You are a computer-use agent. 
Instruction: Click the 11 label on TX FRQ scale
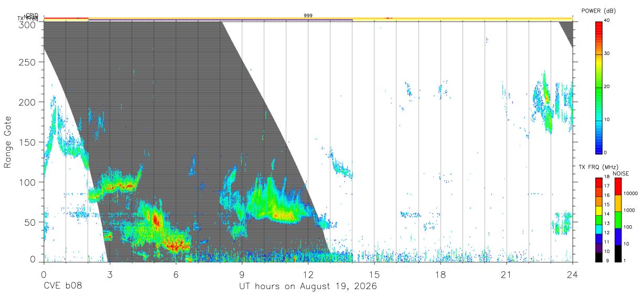(607, 242)
